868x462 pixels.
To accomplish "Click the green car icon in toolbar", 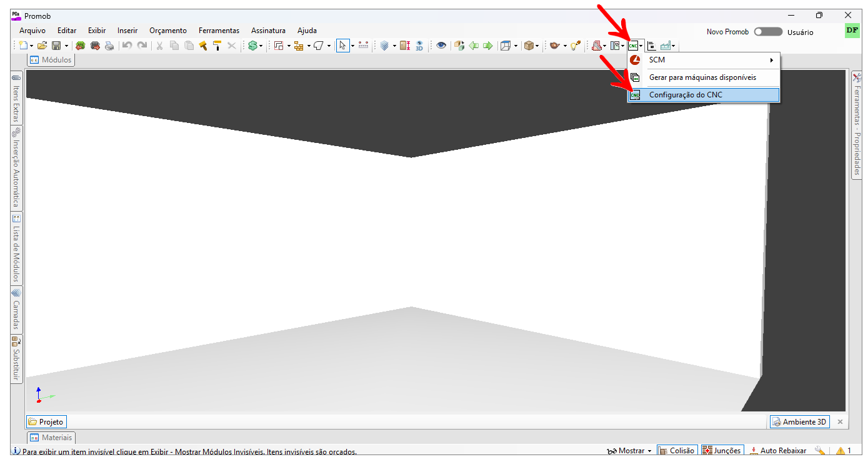I will point(81,46).
